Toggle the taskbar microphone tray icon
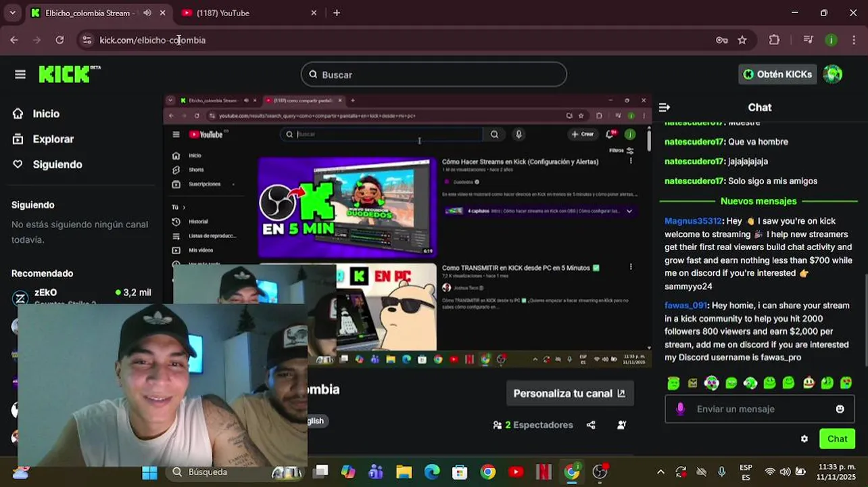Image resolution: width=868 pixels, height=487 pixels. pyautogui.click(x=722, y=472)
